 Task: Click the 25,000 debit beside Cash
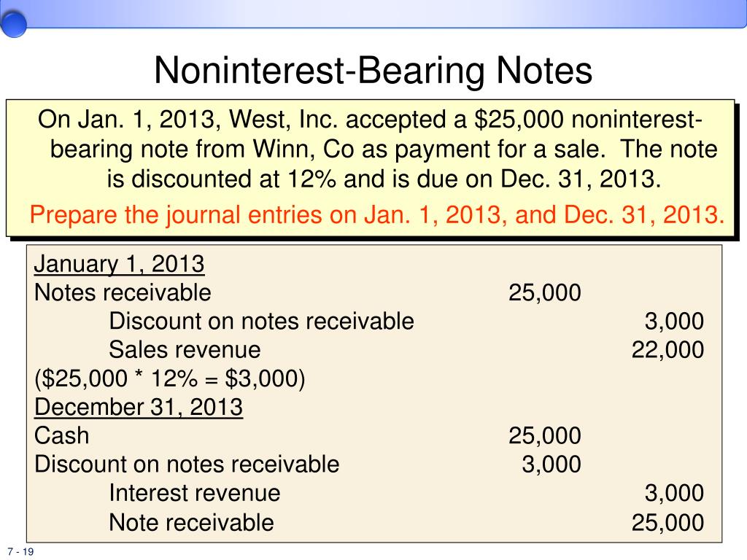click(544, 436)
